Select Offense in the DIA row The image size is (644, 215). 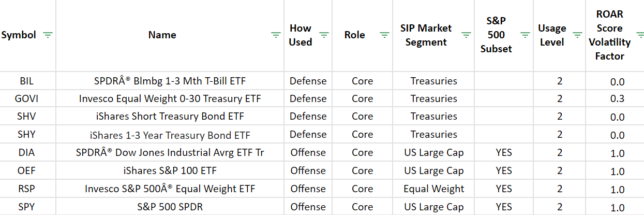tap(308, 153)
